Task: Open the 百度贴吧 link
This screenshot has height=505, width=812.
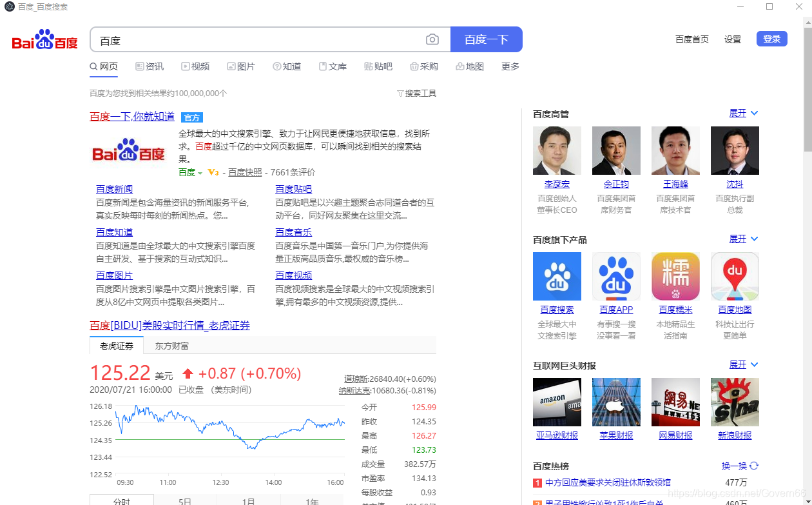Action: [293, 188]
